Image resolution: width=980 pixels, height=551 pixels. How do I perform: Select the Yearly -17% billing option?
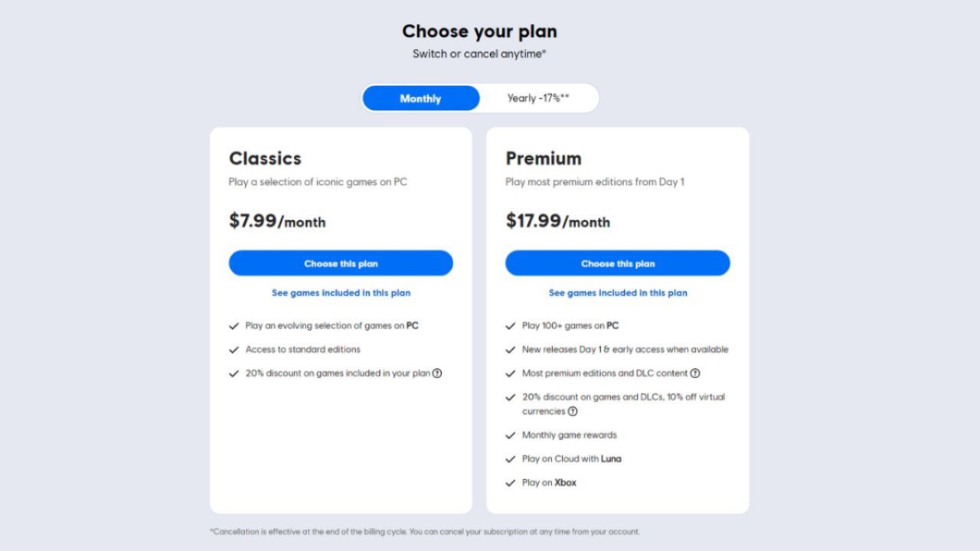(x=538, y=99)
